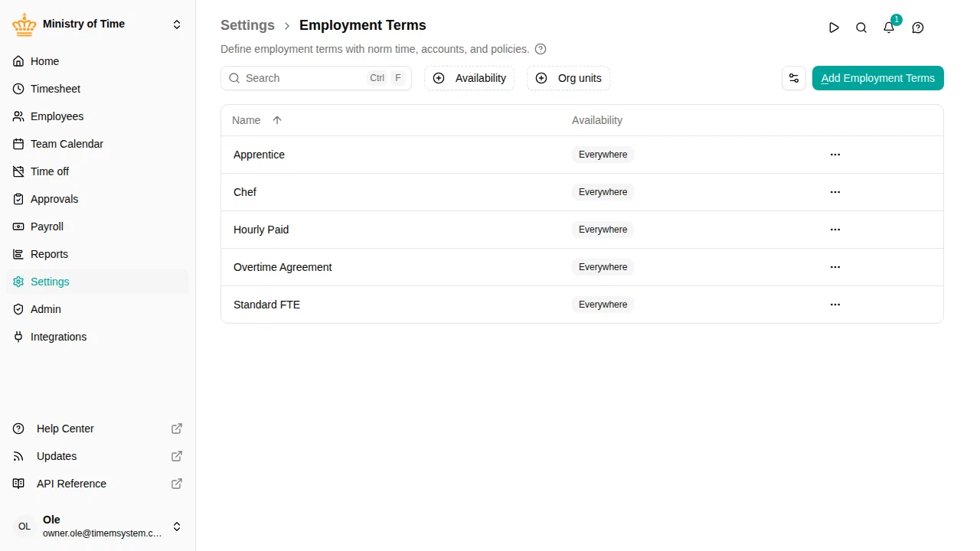The height and width of the screenshot is (551, 980).
Task: Open external link icon for API Reference
Action: [x=177, y=484]
